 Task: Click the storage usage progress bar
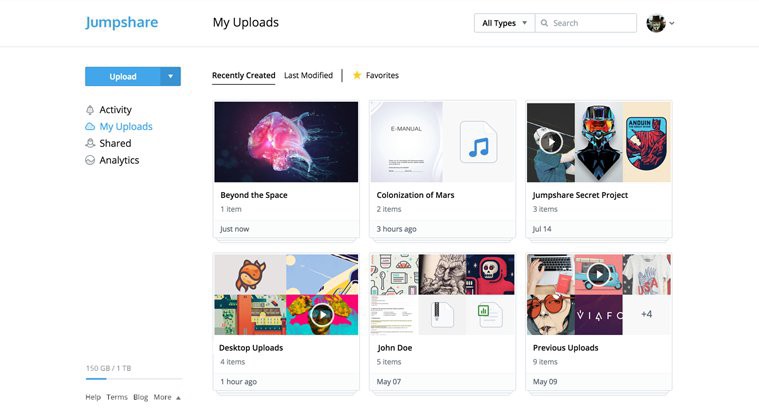coord(133,379)
